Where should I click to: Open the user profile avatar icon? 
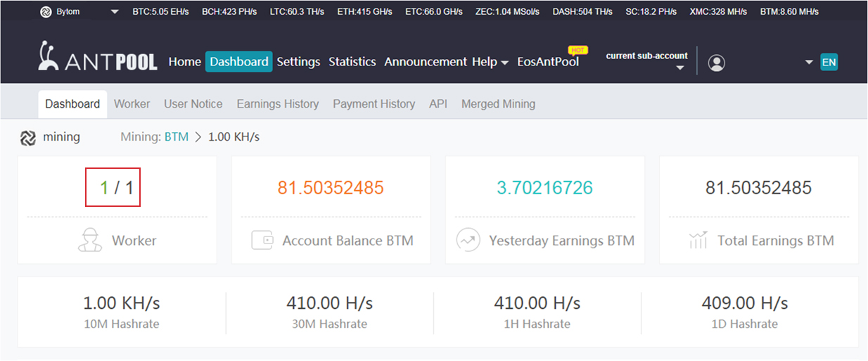click(x=717, y=63)
